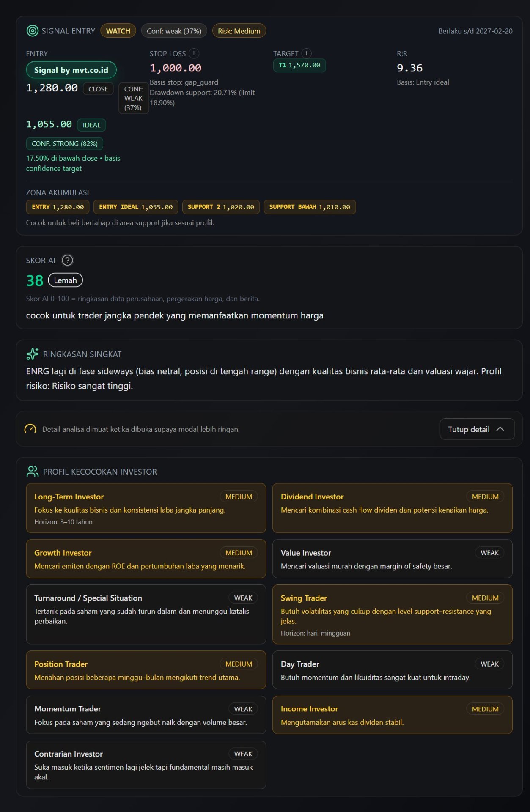The width and height of the screenshot is (530, 812).
Task: Open the Stop Loss info icon
Action: click(194, 54)
